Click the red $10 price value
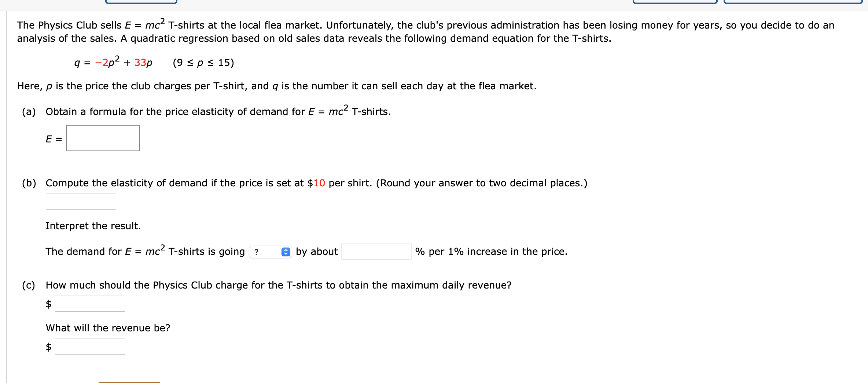The height and width of the screenshot is (383, 868). coord(316,183)
